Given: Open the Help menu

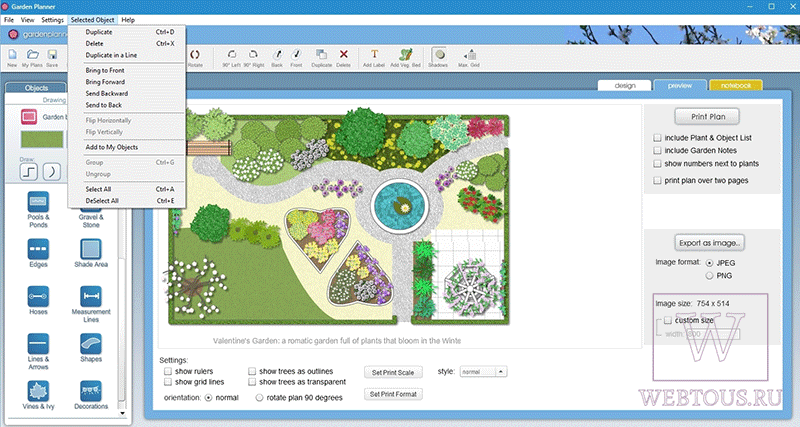Looking at the screenshot, I should point(128,20).
